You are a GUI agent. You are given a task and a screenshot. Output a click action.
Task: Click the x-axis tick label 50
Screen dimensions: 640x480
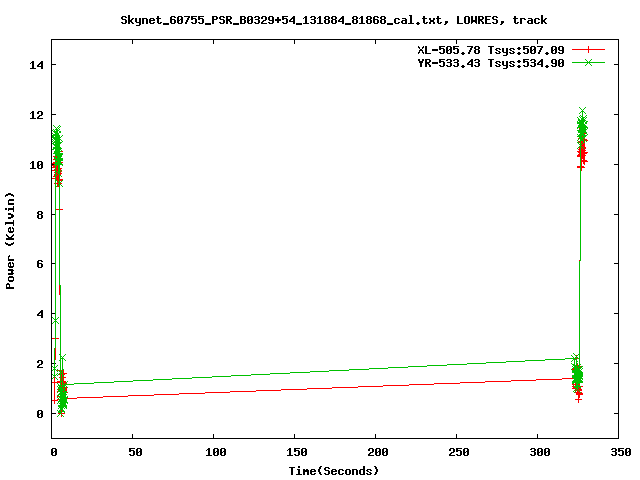[135, 452]
